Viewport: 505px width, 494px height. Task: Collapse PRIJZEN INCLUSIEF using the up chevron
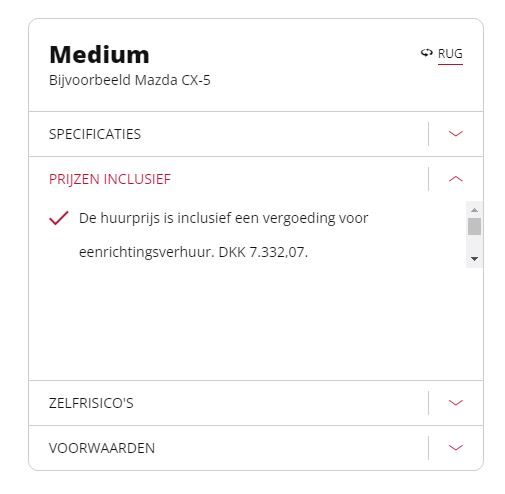(x=455, y=179)
